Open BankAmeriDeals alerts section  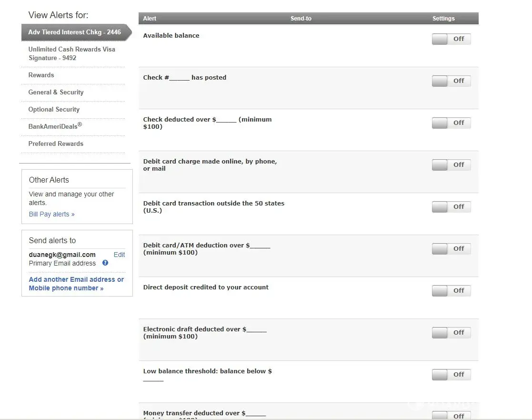55,126
